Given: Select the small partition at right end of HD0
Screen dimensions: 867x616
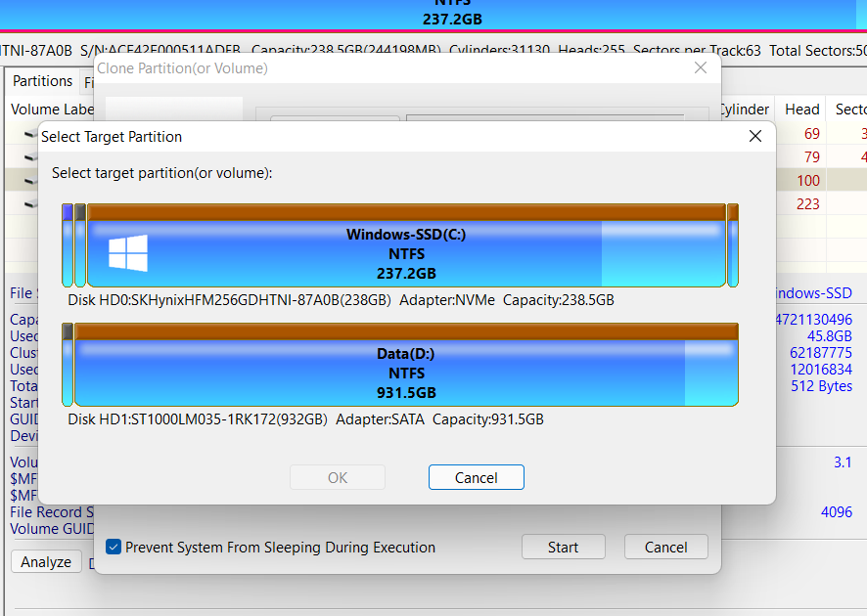Looking at the screenshot, I should 733,244.
